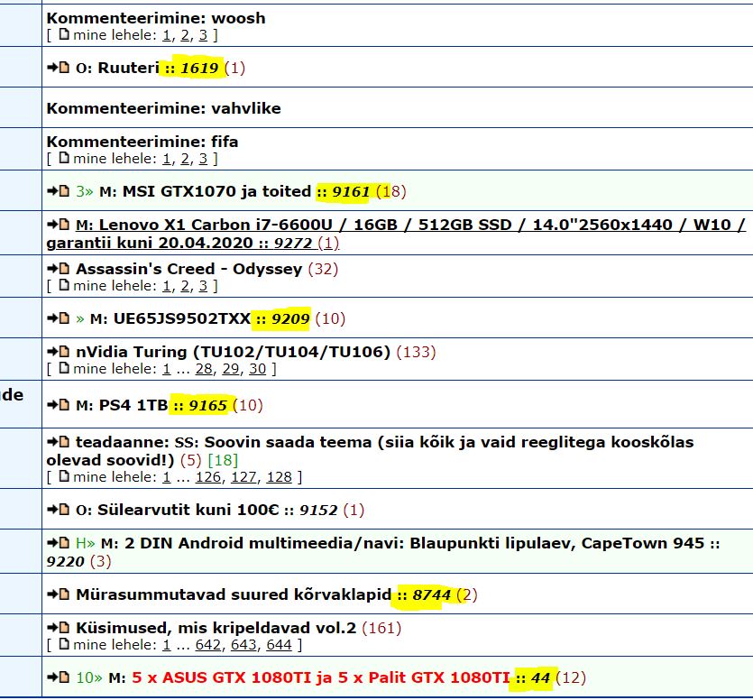This screenshot has width=753, height=700.
Task: Go to page 3 of Assassin's Creed - Odyssey
Action: click(x=203, y=286)
